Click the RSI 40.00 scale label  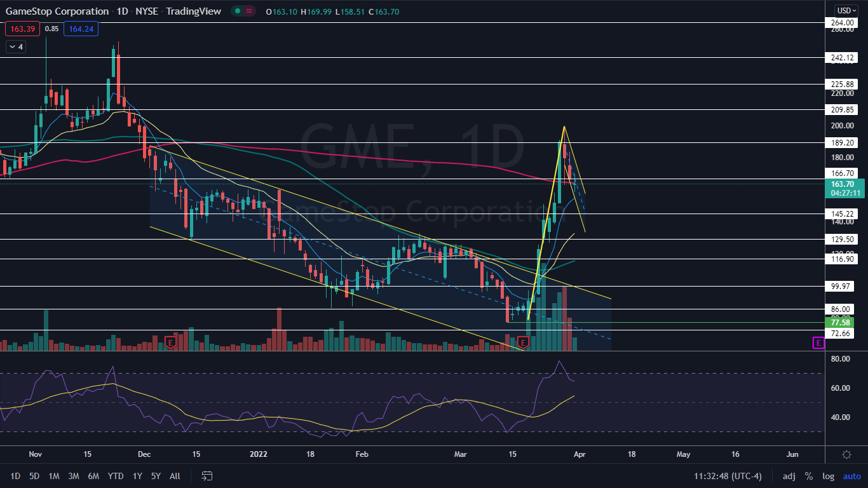[x=840, y=417]
